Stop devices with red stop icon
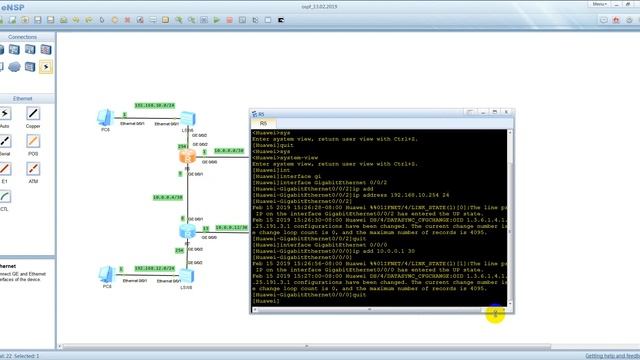Image resolution: width=640 pixels, height=360 pixels. tap(229, 20)
